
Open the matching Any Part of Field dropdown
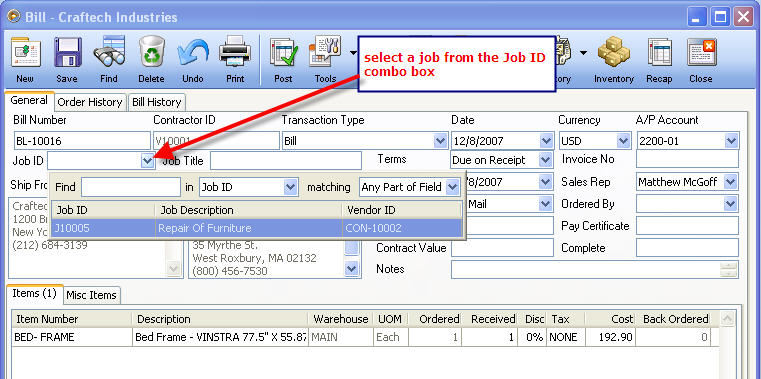coord(452,187)
